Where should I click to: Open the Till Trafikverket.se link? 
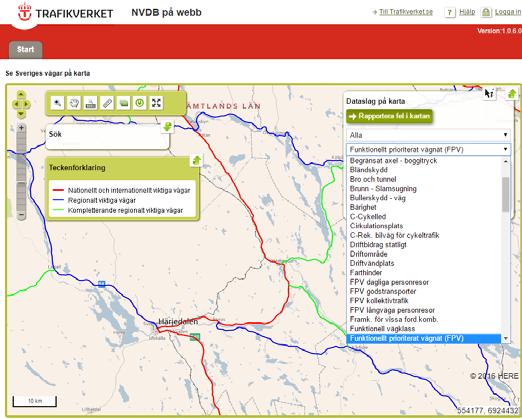(x=406, y=12)
